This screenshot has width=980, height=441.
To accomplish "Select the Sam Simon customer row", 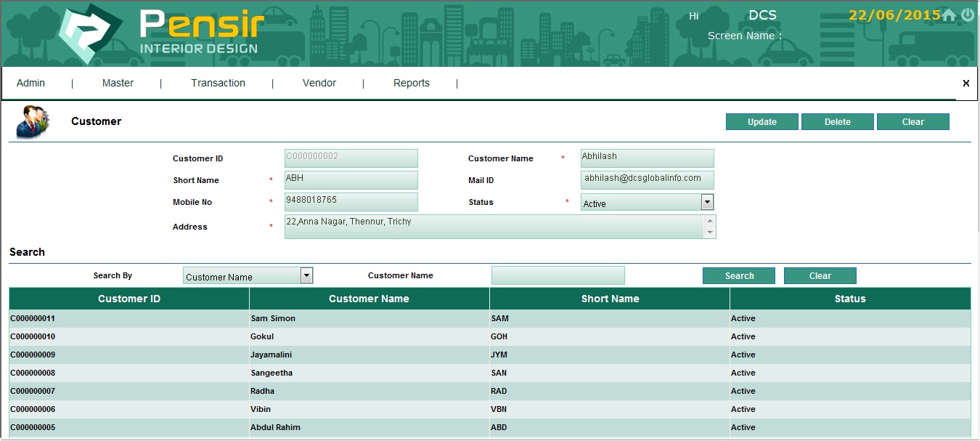I will click(273, 319).
